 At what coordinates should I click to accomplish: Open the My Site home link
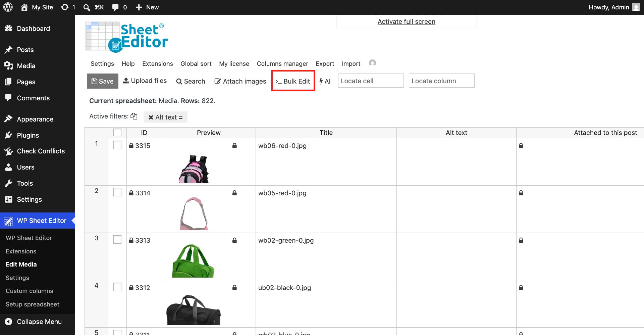coord(37,7)
